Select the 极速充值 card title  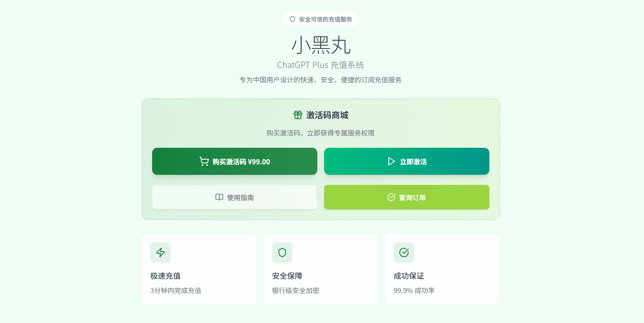(166, 276)
